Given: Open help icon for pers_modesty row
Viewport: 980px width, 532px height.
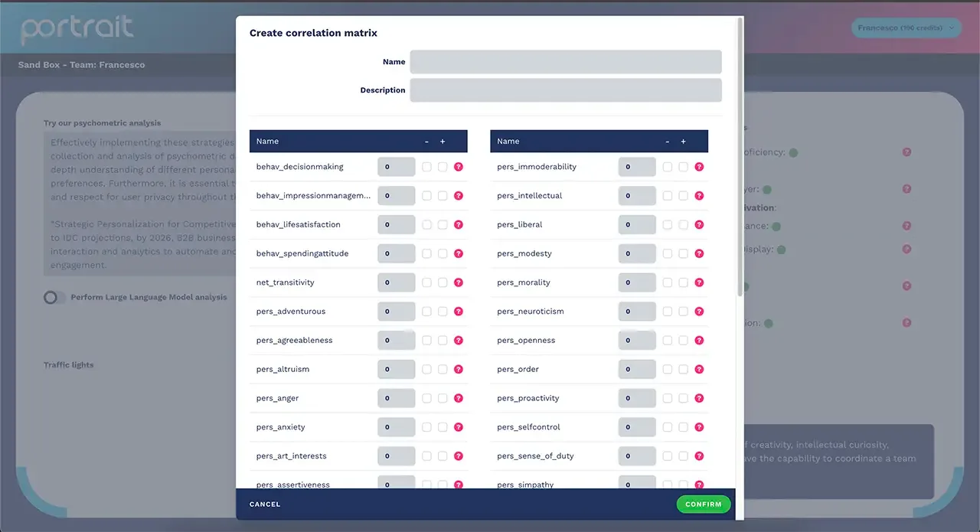Looking at the screenshot, I should (699, 253).
